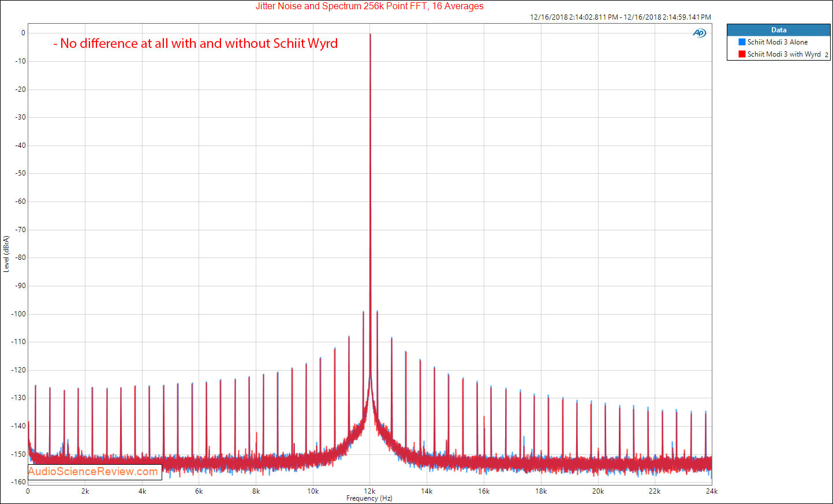Click the 2k frequency axis tick label

[85, 491]
